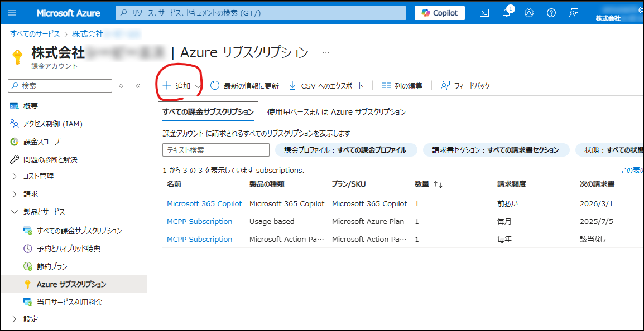
Task: Open Microsoft 365 Copilot subscription link
Action: click(x=204, y=203)
